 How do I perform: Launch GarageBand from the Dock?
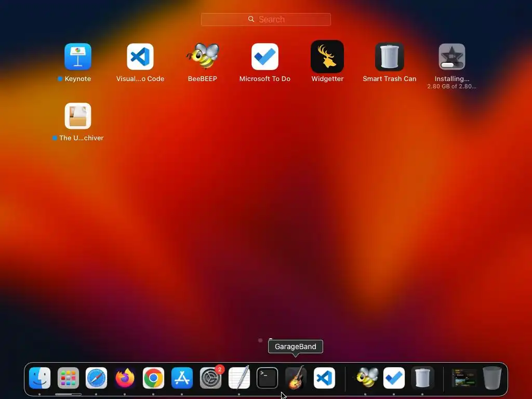coord(296,377)
